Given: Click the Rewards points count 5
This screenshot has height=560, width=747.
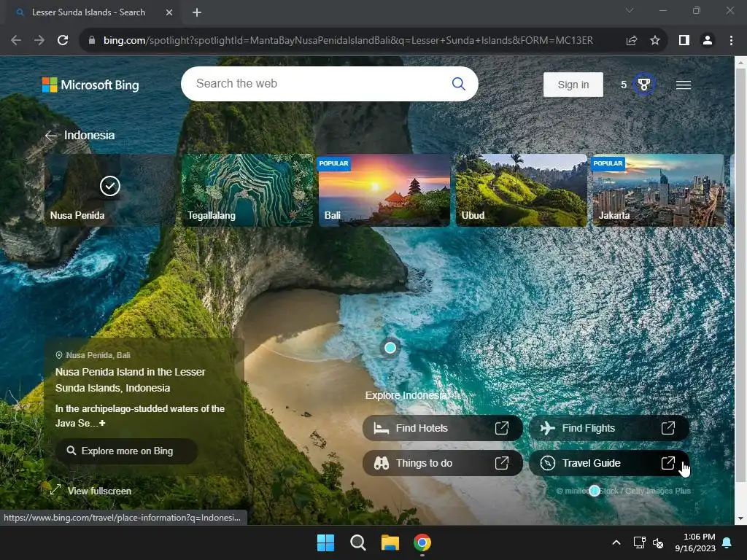Looking at the screenshot, I should [623, 85].
